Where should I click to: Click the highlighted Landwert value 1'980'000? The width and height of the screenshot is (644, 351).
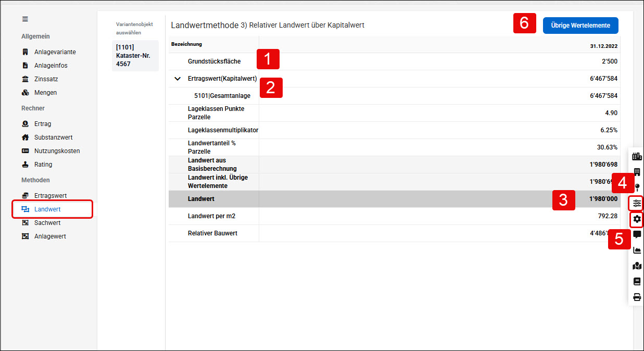pos(603,199)
